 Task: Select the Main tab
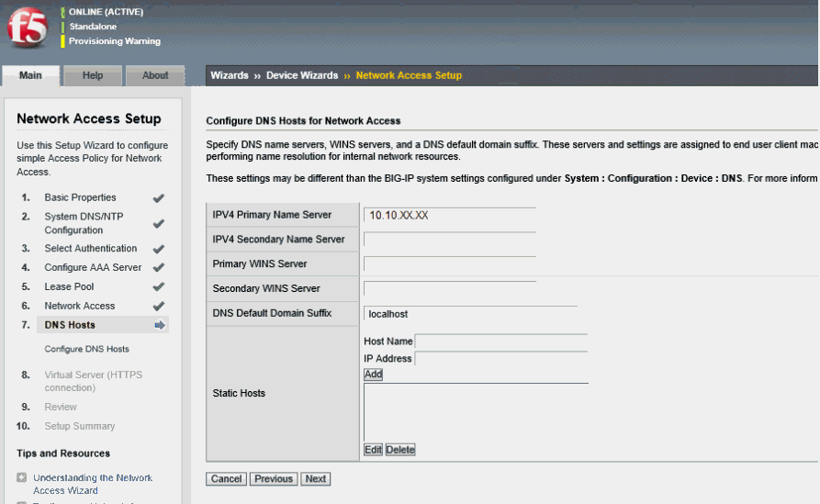(x=30, y=75)
